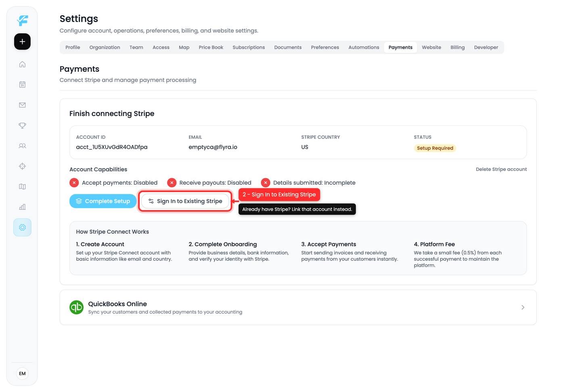This screenshot has width=565, height=392.
Task: Switch to the Website tab
Action: coord(431,47)
